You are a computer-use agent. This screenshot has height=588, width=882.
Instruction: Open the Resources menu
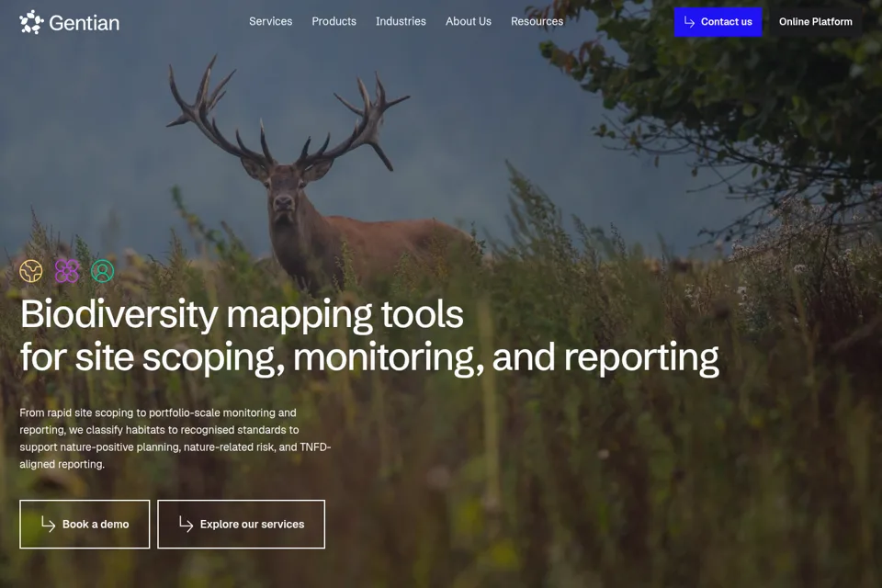tap(537, 21)
